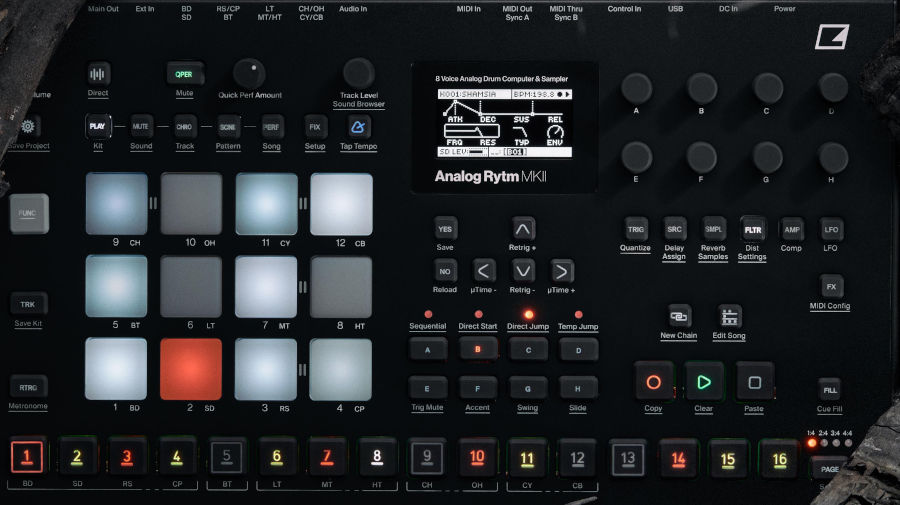The image size is (900, 505).
Task: Toggle step trig key 6 LT
Action: click(x=277, y=457)
